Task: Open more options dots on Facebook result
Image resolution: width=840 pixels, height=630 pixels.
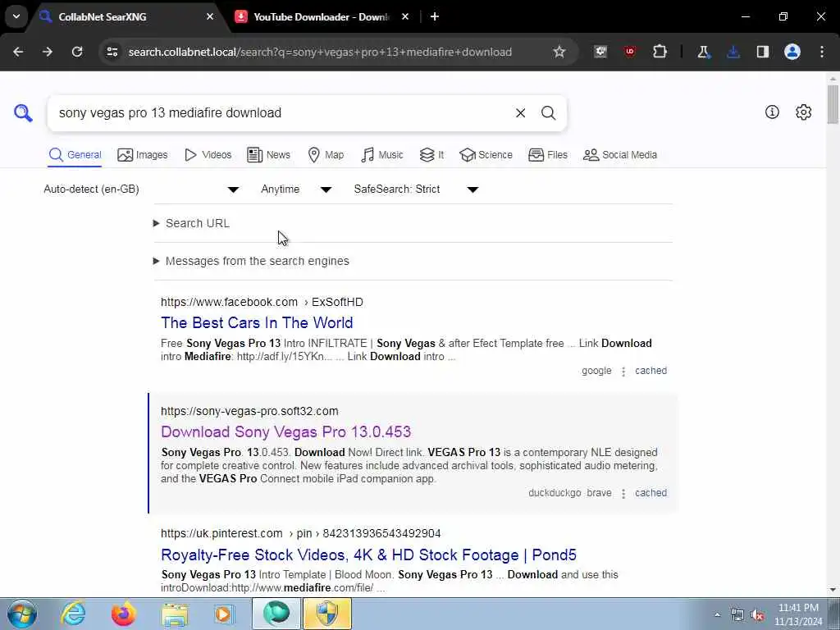Action: 623,372
